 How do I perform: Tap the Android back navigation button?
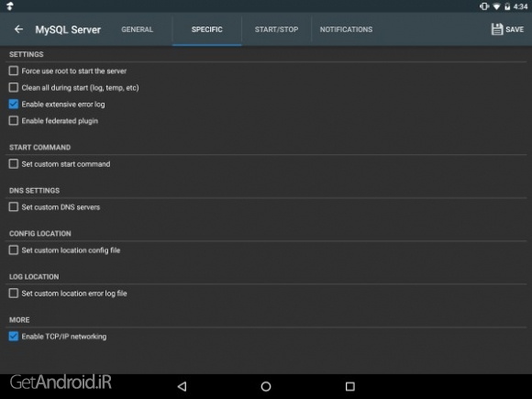(x=183, y=386)
